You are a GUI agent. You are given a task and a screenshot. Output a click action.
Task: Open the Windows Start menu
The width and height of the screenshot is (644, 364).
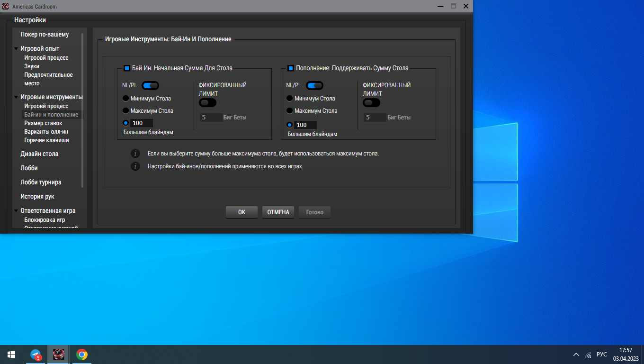tap(11, 355)
